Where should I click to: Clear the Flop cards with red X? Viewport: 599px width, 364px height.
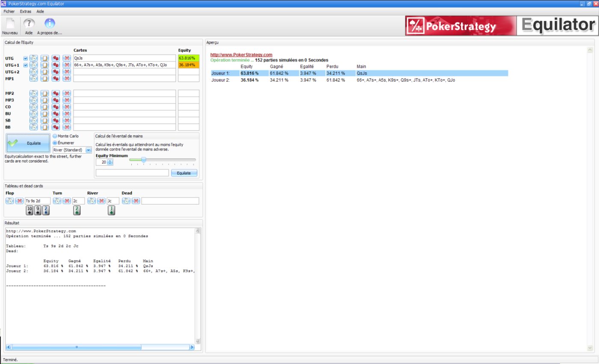pyautogui.click(x=20, y=201)
